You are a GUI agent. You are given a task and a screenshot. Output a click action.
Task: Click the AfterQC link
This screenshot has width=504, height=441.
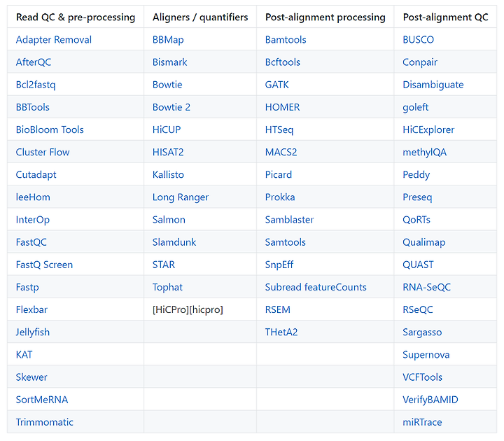tap(34, 62)
